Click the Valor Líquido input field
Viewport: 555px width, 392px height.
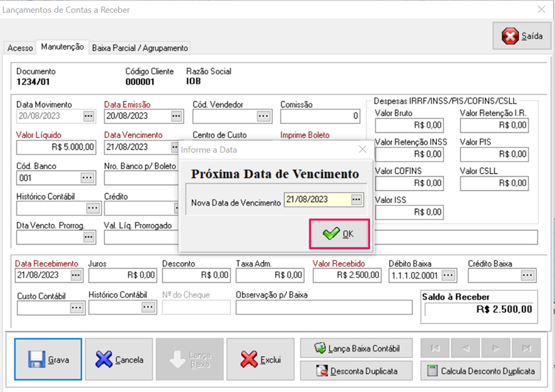57,147
